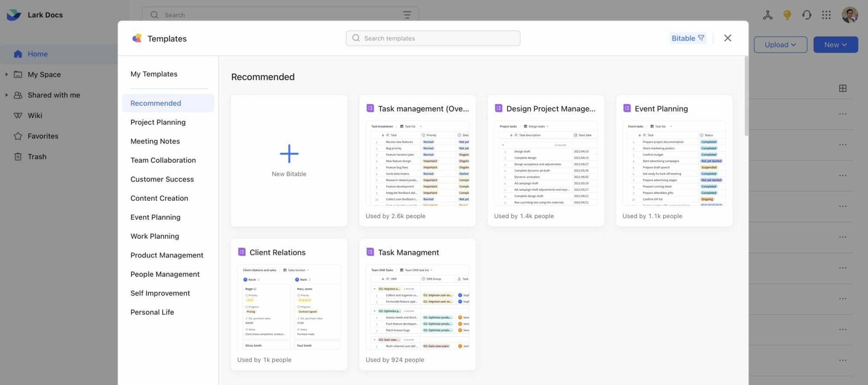
Task: Open Task Managment OKR template preview
Action: click(418, 307)
